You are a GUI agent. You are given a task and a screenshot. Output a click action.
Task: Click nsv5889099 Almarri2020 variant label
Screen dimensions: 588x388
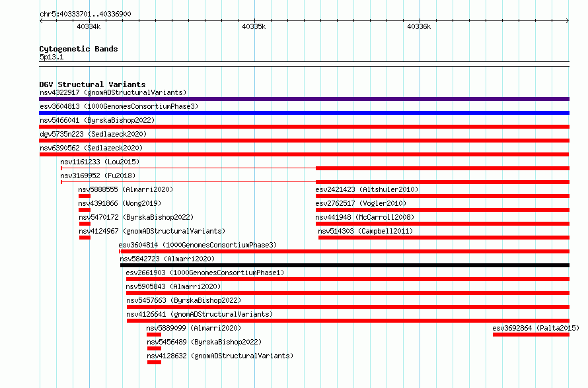click(194, 328)
